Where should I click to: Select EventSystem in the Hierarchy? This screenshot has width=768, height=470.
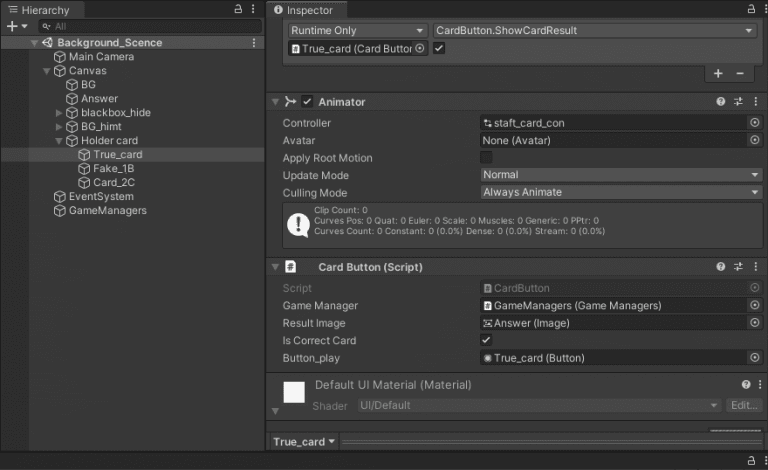click(x=101, y=196)
